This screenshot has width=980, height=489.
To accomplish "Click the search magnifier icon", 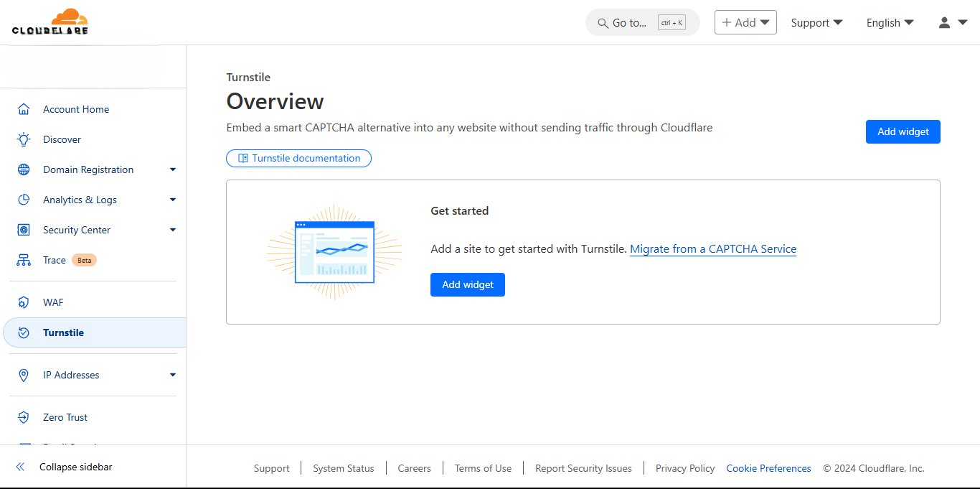I will point(603,23).
